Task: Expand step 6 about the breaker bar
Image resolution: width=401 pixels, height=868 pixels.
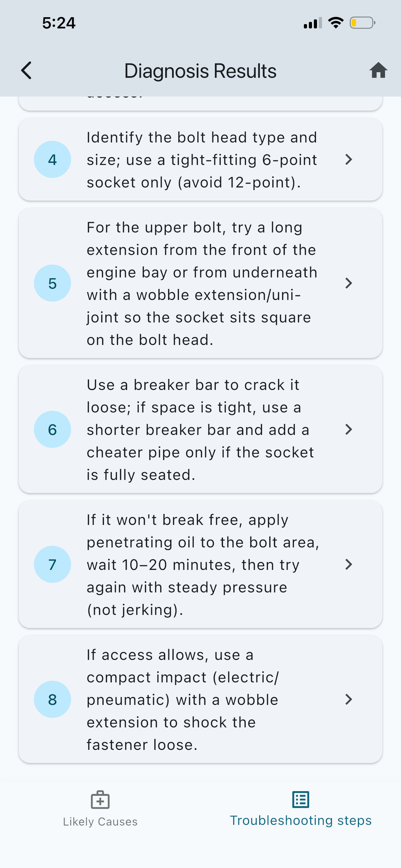Action: pos(349,429)
